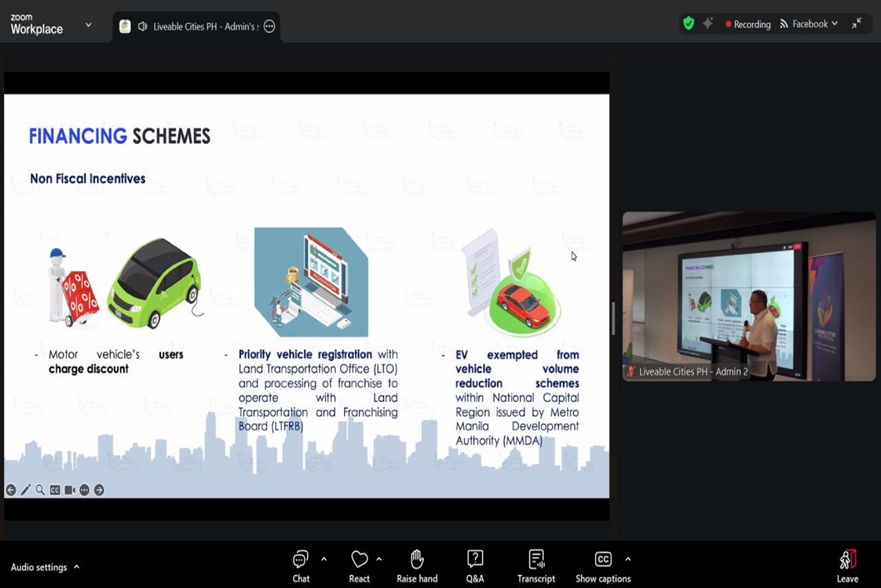The image size is (881, 588).
Task: Toggle Show captions
Action: pyautogui.click(x=603, y=566)
